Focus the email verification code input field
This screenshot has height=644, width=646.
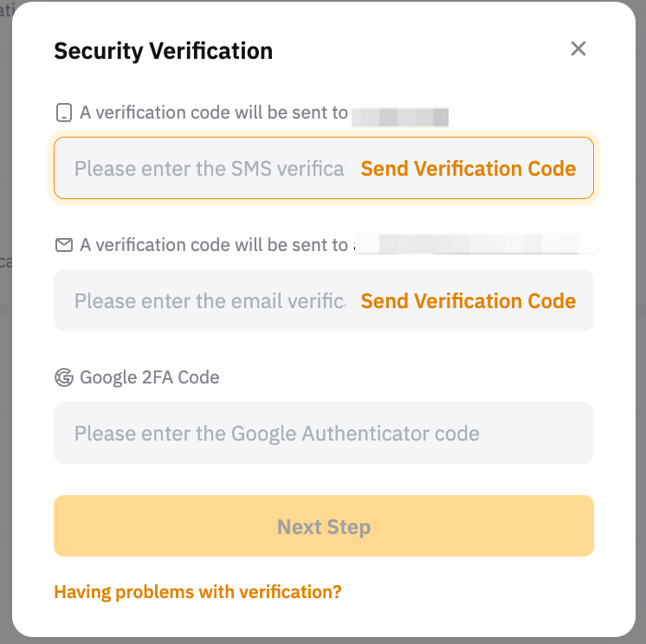pyautogui.click(x=208, y=300)
